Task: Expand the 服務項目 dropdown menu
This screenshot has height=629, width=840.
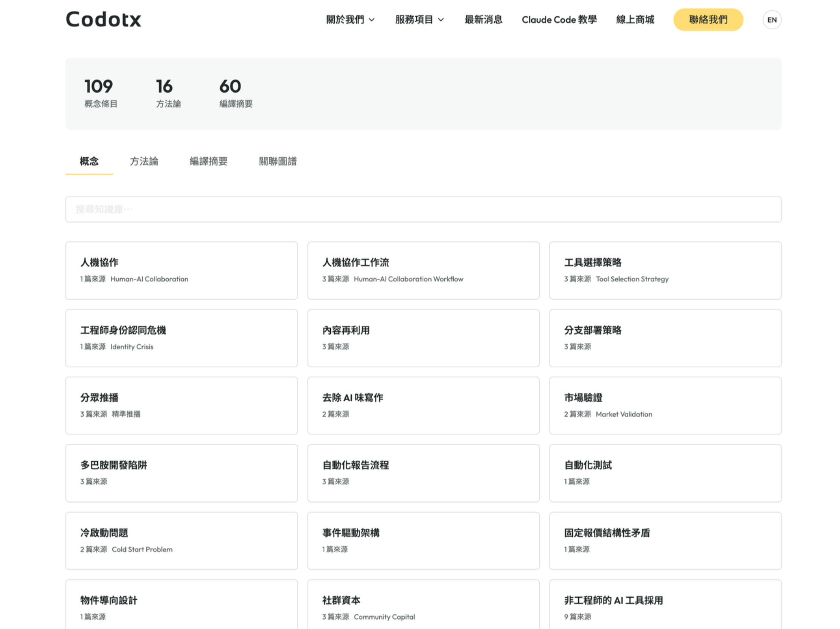Action: [420, 20]
